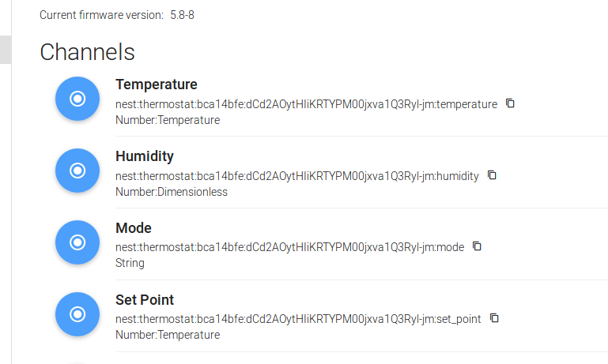This screenshot has width=608, height=364.
Task: Select the set_point channel UID text
Action: [298, 319]
